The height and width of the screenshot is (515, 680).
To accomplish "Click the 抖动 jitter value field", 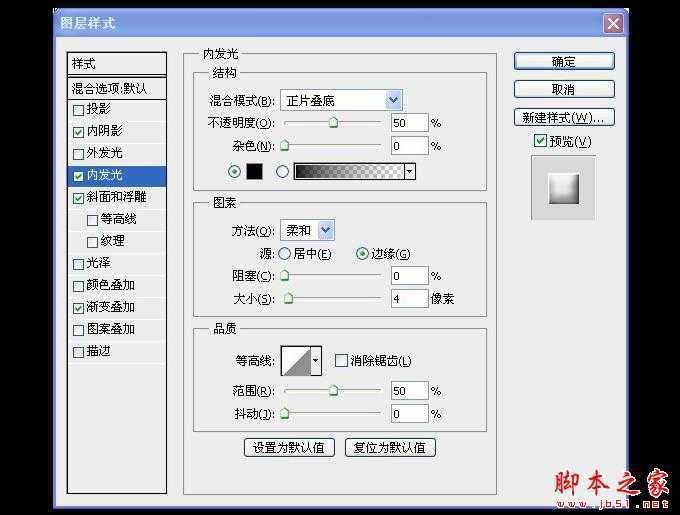I will click(x=409, y=414).
